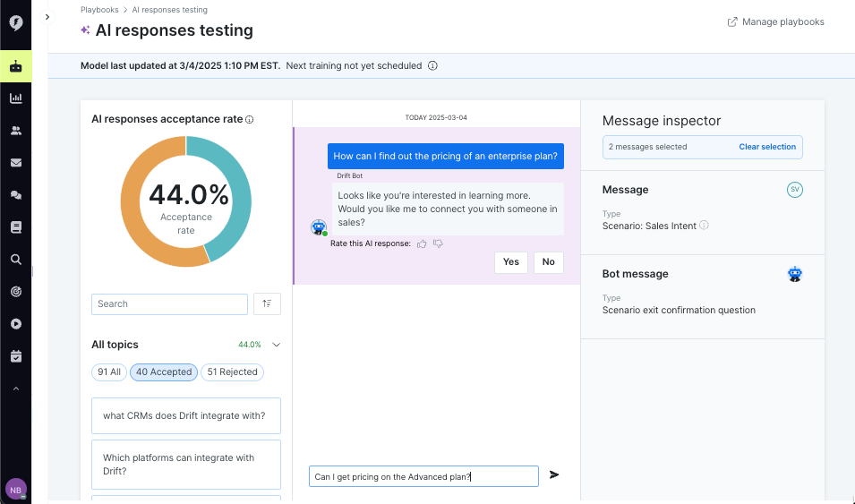
Task: Click 'Scenario exit confirmation question' text
Action: coord(679,311)
